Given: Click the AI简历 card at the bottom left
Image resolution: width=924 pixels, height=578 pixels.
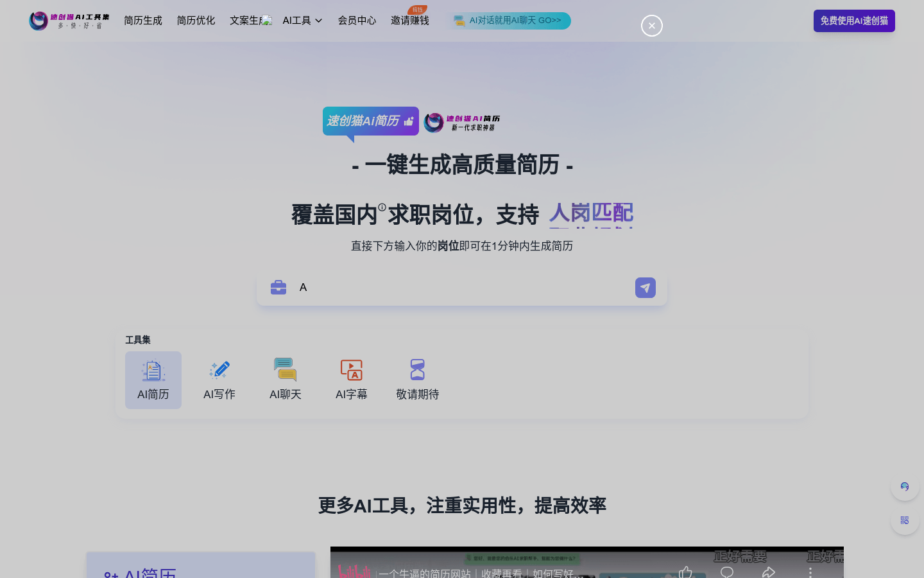Looking at the screenshot, I should 201,565.
